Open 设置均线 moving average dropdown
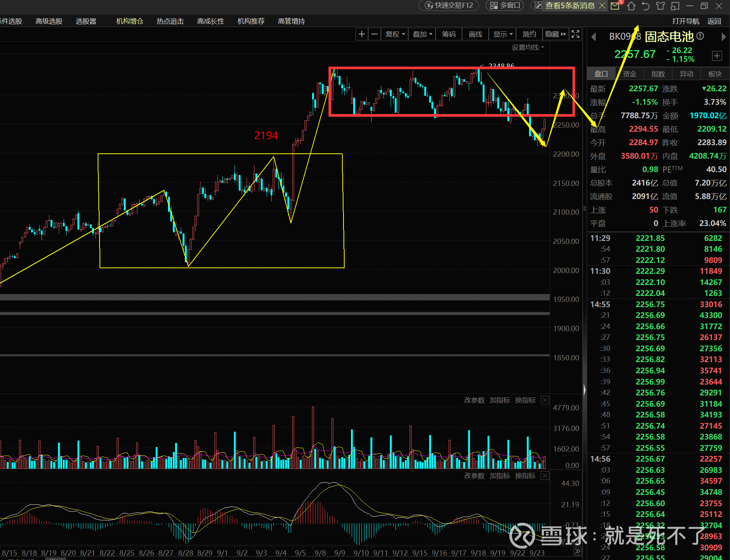730x560 pixels. [x=528, y=48]
